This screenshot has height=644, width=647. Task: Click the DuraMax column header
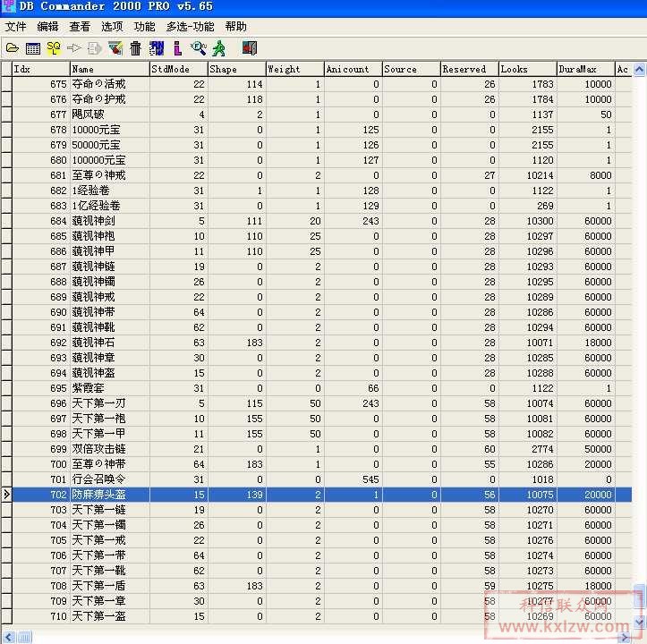pos(586,69)
